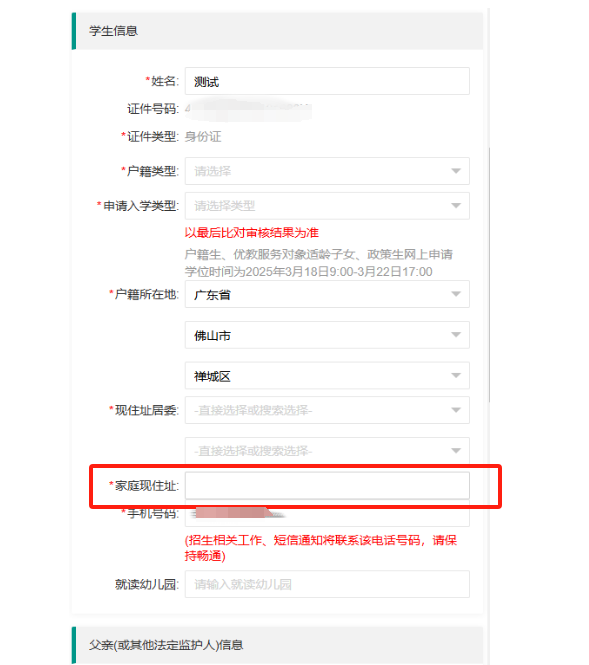The width and height of the screenshot is (589, 665).
Task: Click the 姓名 name input field
Action: pos(327,81)
